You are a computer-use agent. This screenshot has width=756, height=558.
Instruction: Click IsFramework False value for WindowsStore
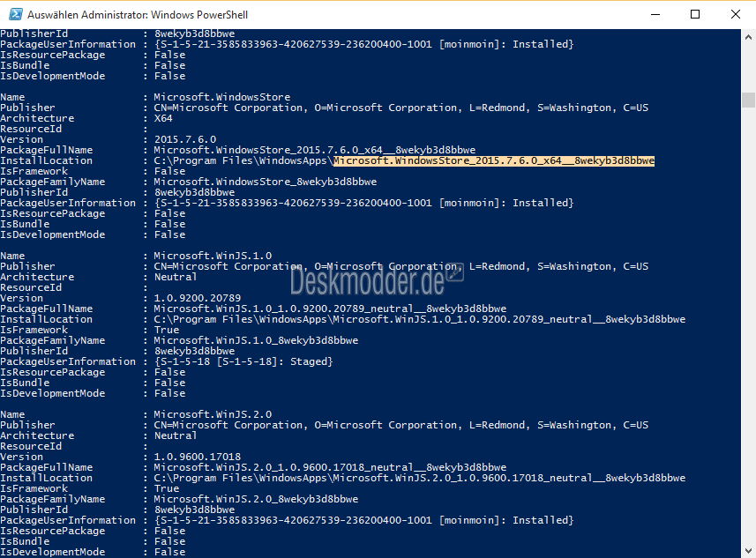coord(169,171)
